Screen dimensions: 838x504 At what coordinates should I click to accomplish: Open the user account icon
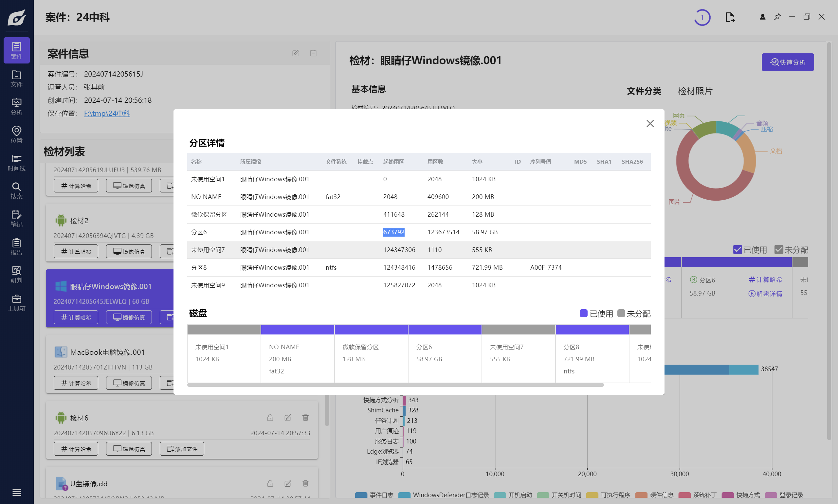(x=763, y=17)
